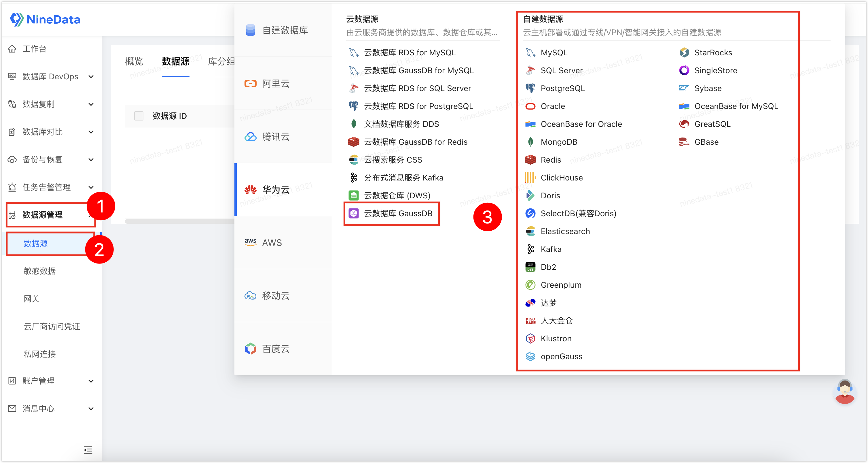868x463 pixels.
Task: Click the openGauss icon
Action: tap(530, 356)
